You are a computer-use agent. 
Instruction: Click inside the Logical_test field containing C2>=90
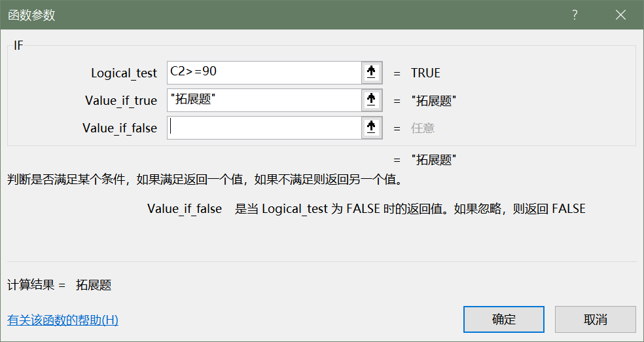point(264,73)
